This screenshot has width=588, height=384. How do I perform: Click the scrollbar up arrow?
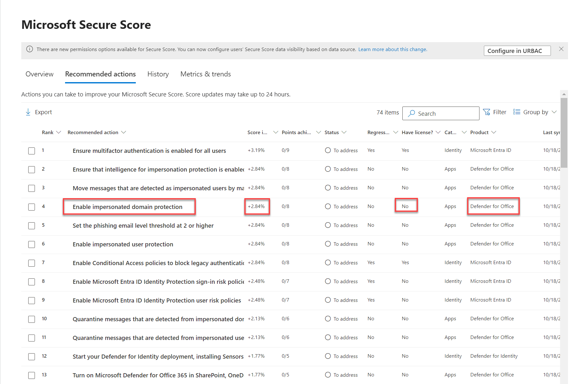click(564, 94)
